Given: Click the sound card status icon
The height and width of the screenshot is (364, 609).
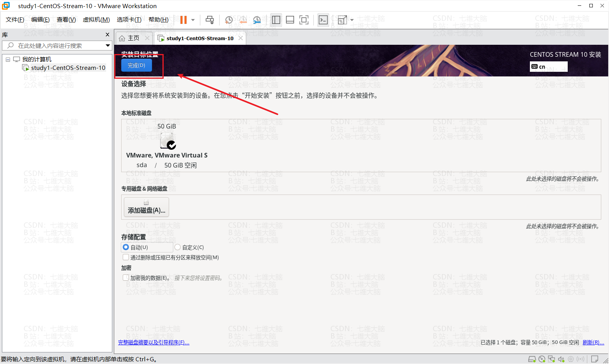Looking at the screenshot, I should coord(561,359).
